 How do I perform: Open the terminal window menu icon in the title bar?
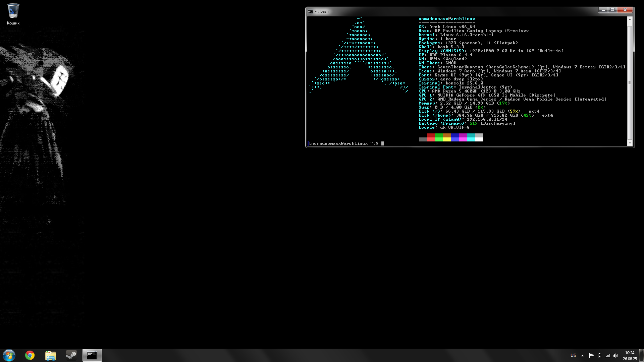tap(310, 11)
